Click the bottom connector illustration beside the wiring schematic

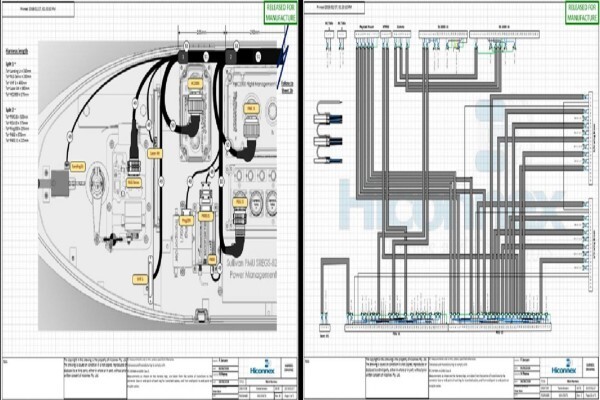[328, 160]
